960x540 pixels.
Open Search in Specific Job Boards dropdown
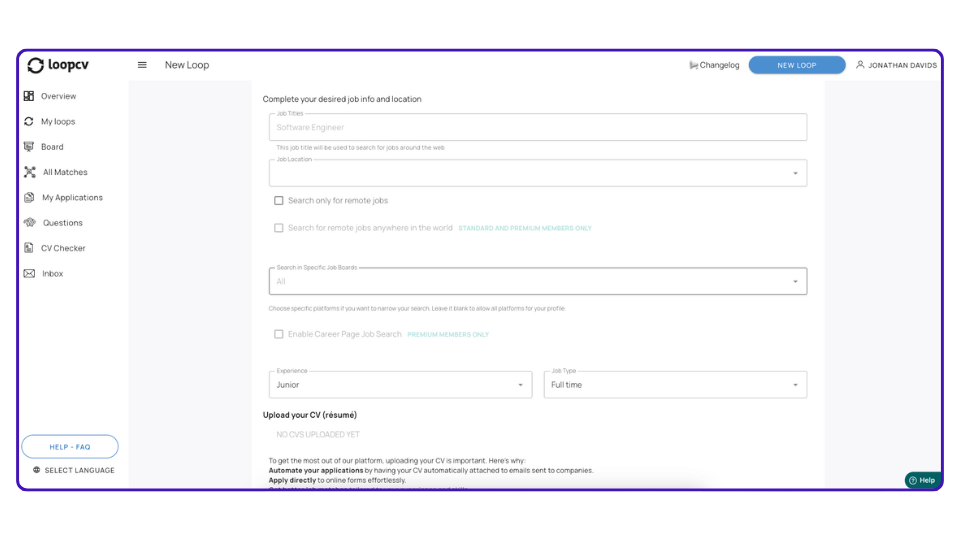pyautogui.click(x=538, y=282)
